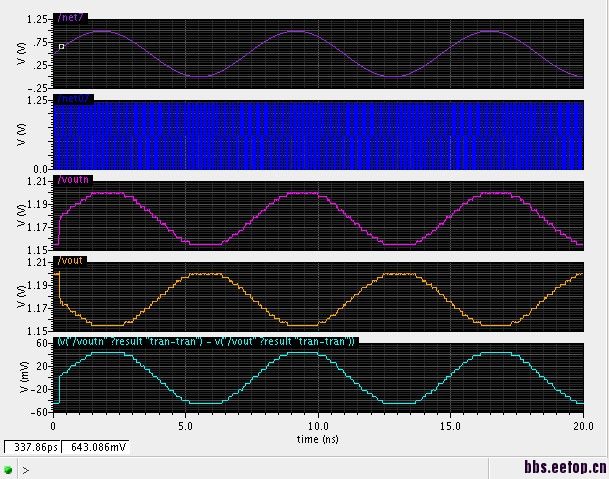Click the 5.0 tick on time axis

point(185,426)
